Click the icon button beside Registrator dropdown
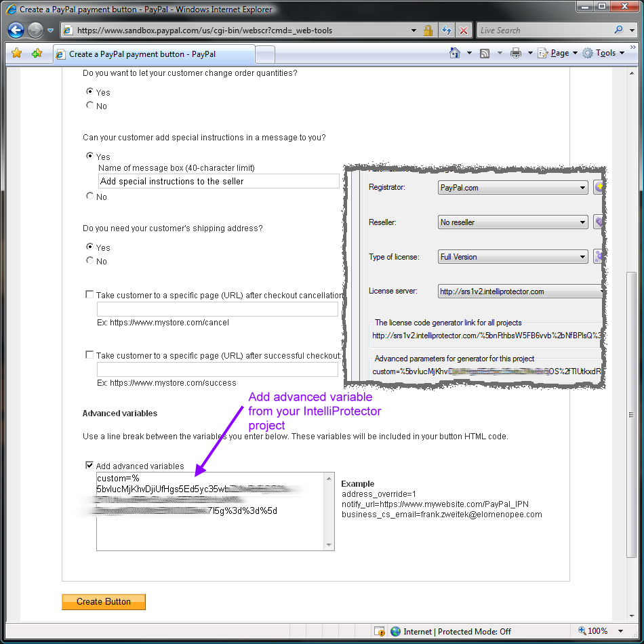Viewport: 644px width, 644px height. [x=599, y=187]
